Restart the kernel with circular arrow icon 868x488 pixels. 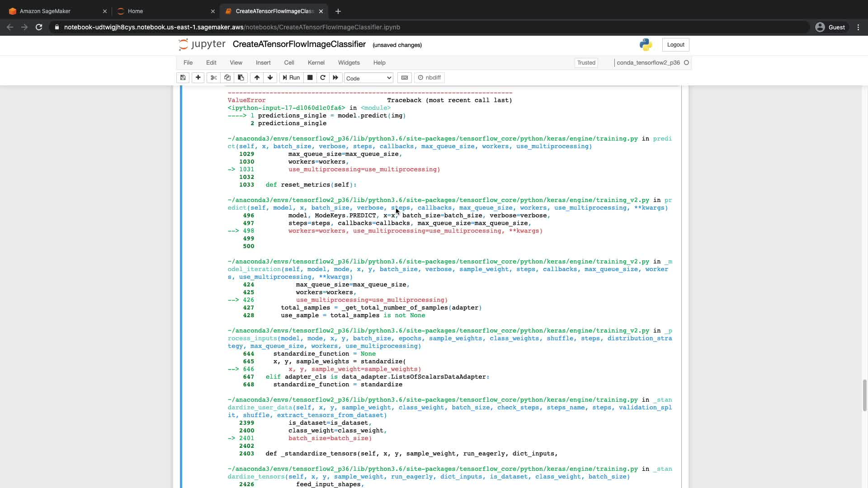(323, 78)
